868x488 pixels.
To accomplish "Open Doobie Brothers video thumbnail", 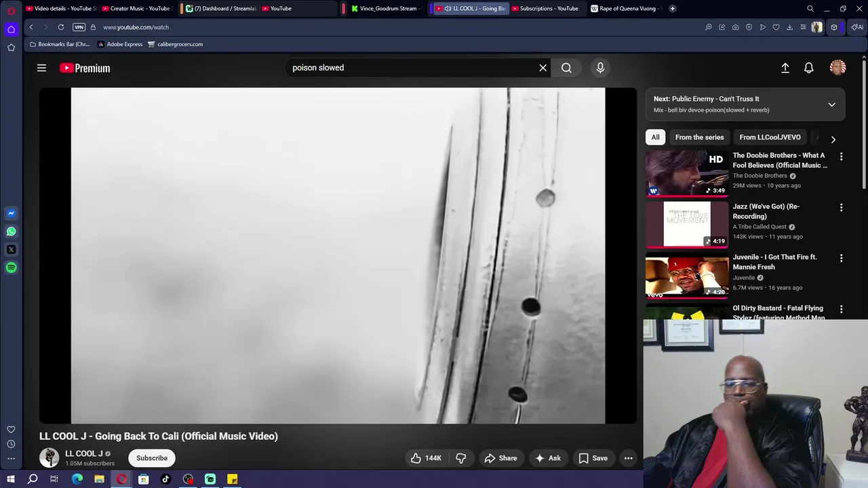I will (x=687, y=174).
